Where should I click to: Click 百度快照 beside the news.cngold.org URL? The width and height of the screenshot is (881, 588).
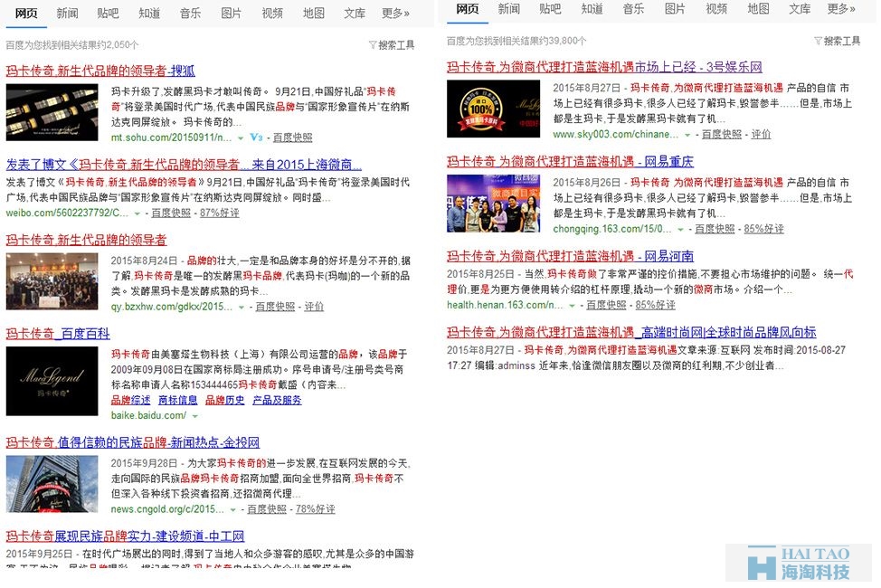(267, 509)
